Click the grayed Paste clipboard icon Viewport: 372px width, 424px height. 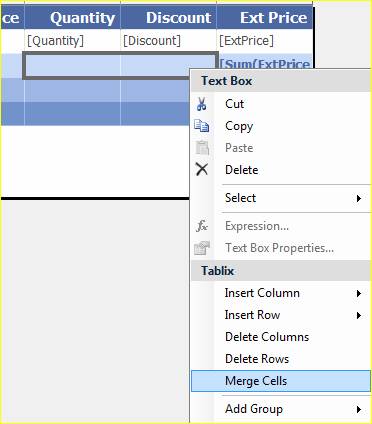[x=202, y=148]
